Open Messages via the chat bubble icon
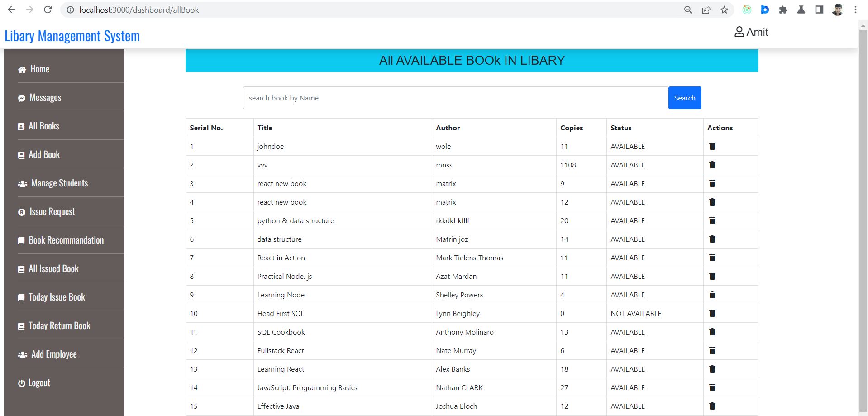Screen dimensions: 868x416 [x=21, y=97]
